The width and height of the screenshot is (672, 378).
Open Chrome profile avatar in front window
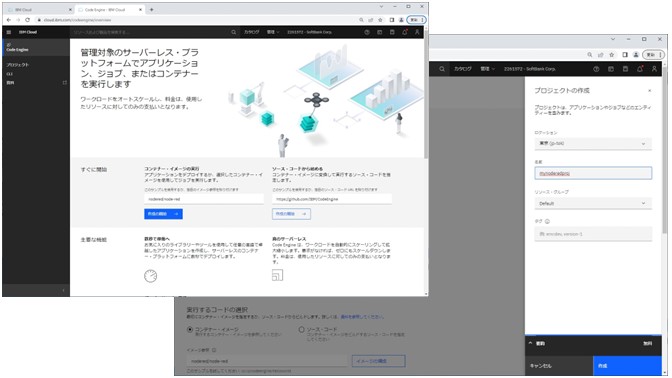pyautogui.click(x=401, y=20)
